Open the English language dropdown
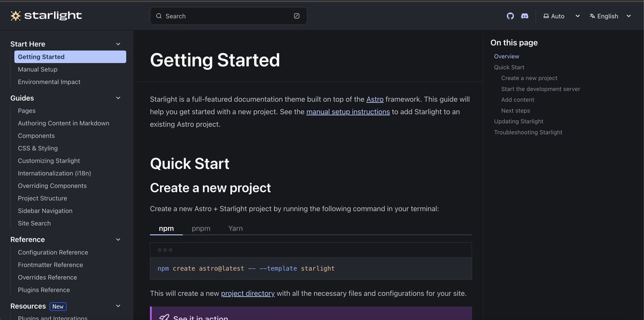 (611, 16)
